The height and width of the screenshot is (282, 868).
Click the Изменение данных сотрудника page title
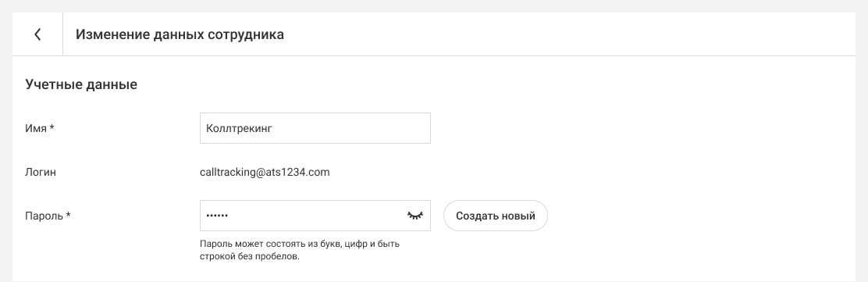pos(180,34)
